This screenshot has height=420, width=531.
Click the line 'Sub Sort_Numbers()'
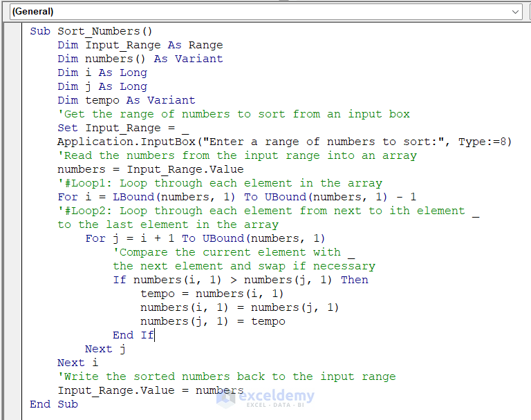[91, 31]
